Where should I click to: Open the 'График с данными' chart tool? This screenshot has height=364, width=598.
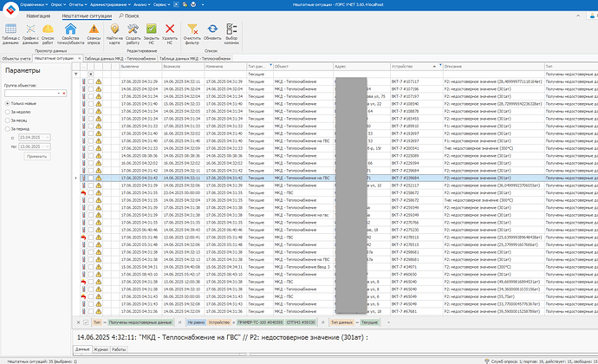[30, 34]
